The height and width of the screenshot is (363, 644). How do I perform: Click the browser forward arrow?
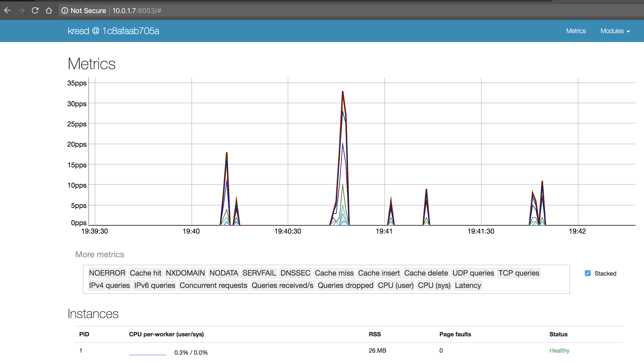point(21,11)
